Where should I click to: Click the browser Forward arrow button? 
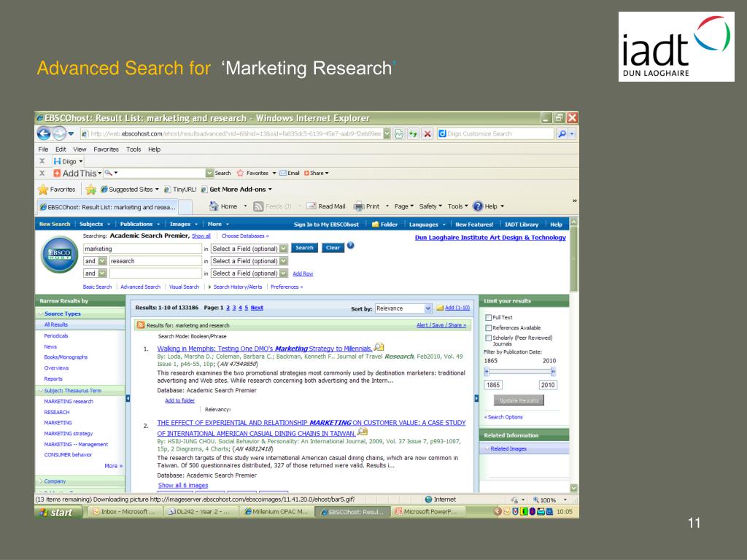click(x=58, y=134)
